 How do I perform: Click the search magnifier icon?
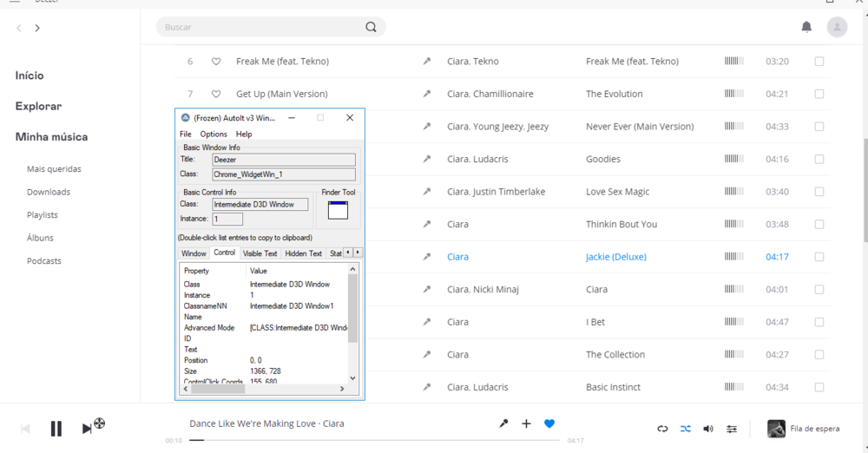371,27
